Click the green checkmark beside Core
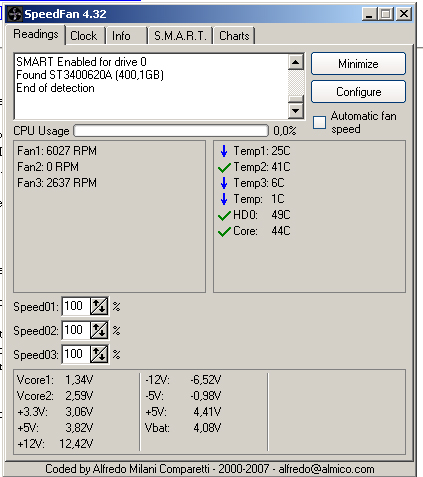 click(224, 231)
